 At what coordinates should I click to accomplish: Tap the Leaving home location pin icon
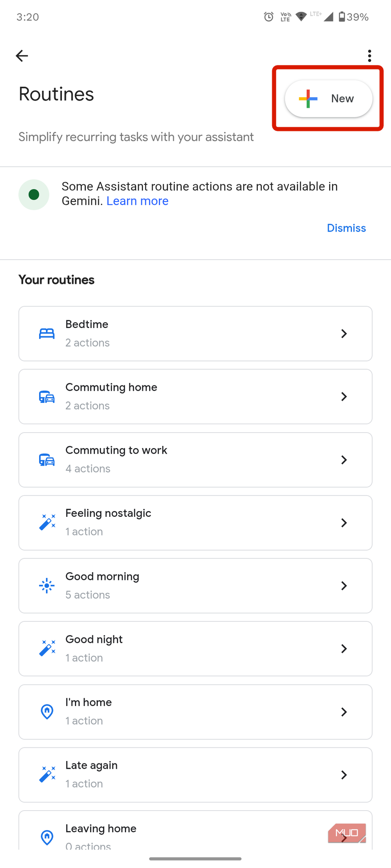(x=47, y=838)
